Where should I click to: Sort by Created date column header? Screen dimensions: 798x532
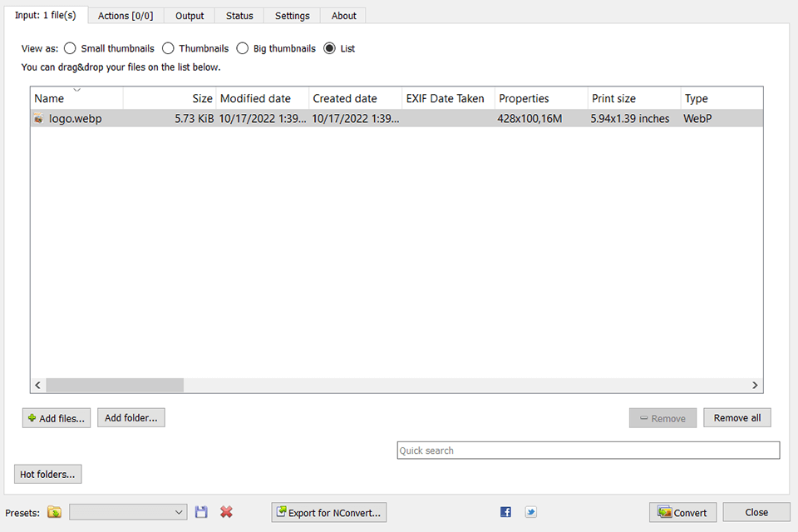(355, 98)
